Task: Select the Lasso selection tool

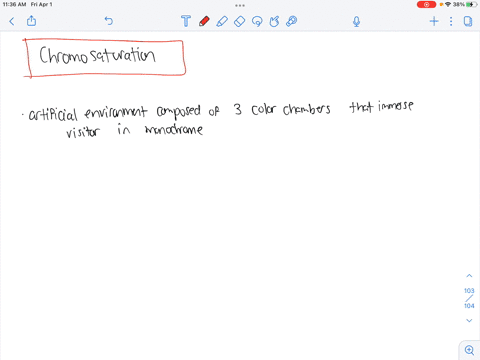Action: [257, 21]
